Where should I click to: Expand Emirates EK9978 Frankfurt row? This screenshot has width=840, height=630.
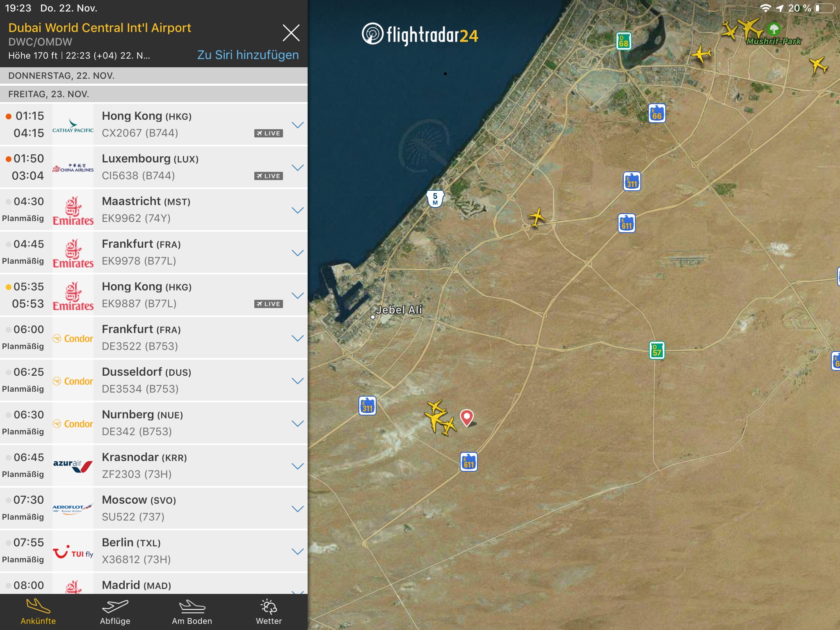point(297,253)
